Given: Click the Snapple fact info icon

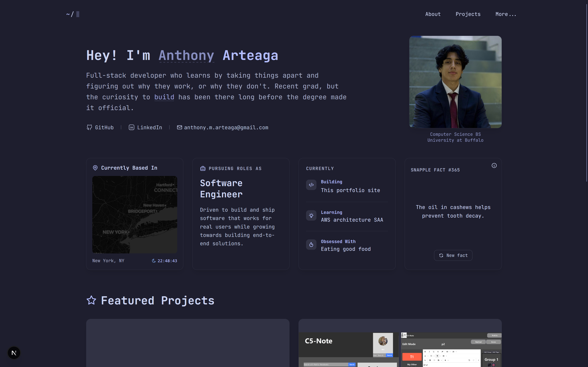Looking at the screenshot, I should coord(494,166).
